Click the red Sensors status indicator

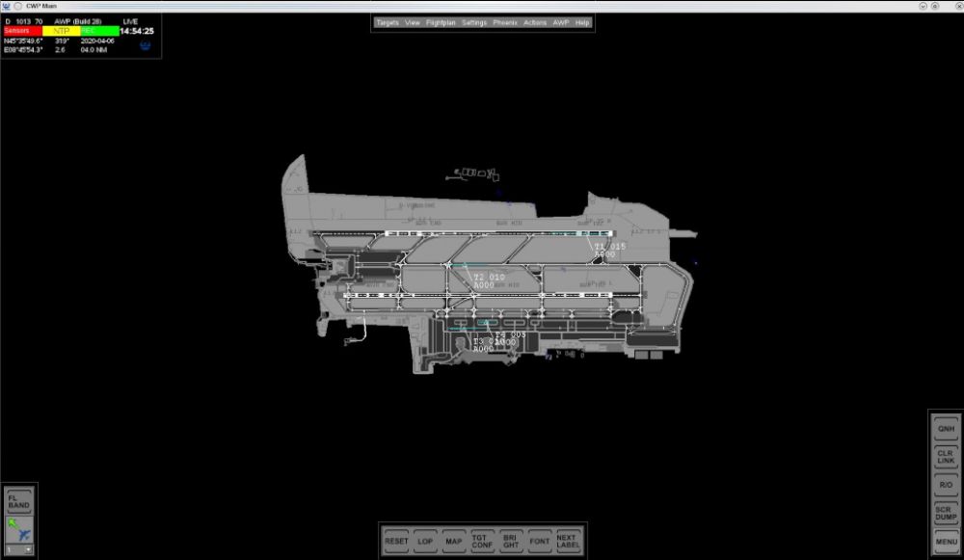point(22,31)
